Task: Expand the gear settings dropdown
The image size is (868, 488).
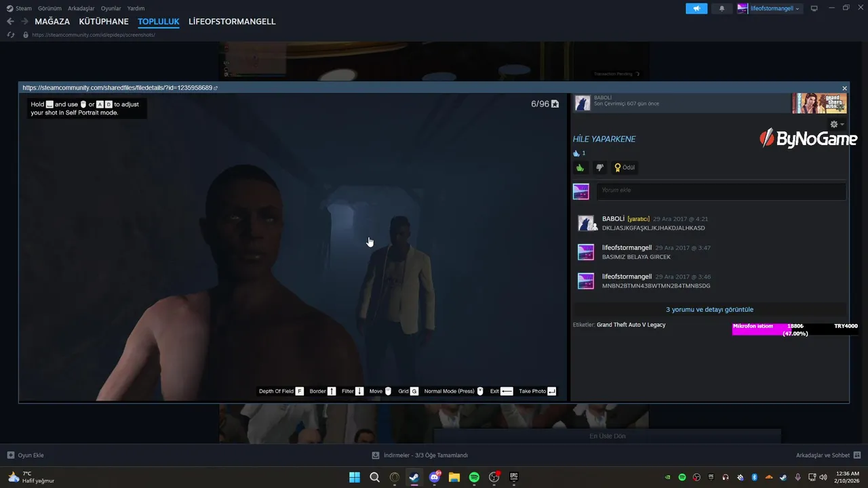Action: click(837, 124)
